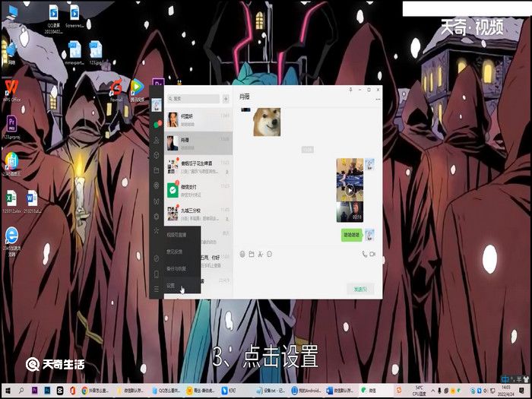Screen dimensions: 532x399
Task: Open the three-dot chat info menu
Action: coord(378,100)
